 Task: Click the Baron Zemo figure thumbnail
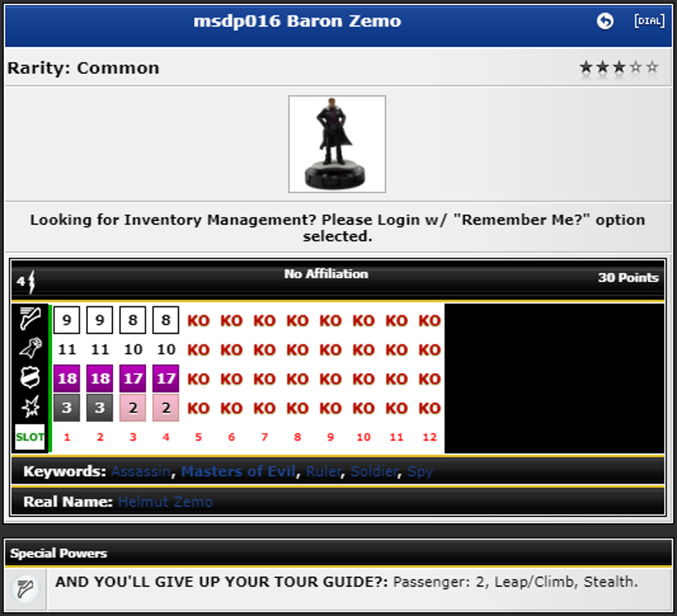pyautogui.click(x=336, y=144)
